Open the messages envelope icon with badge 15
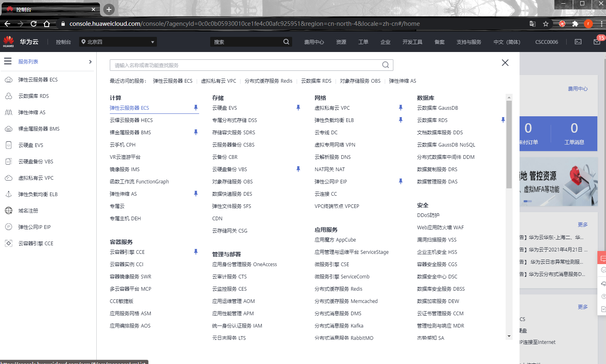Image resolution: width=606 pixels, height=364 pixels. click(597, 42)
